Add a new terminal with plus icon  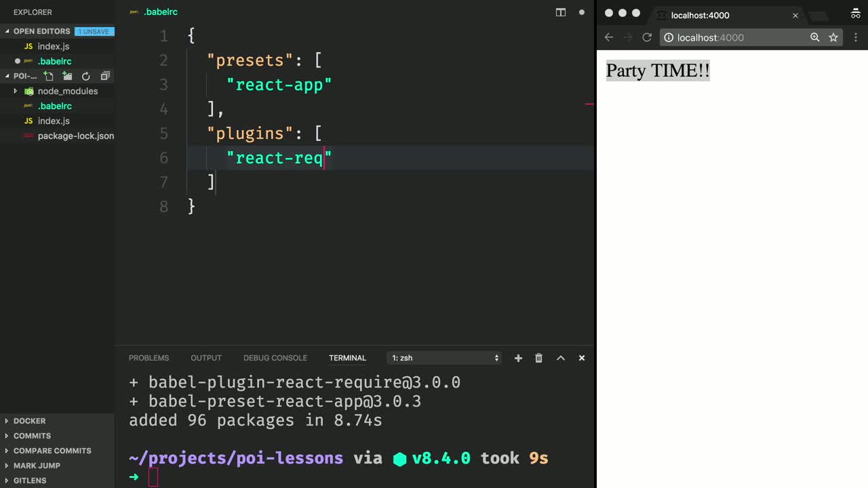click(x=518, y=358)
